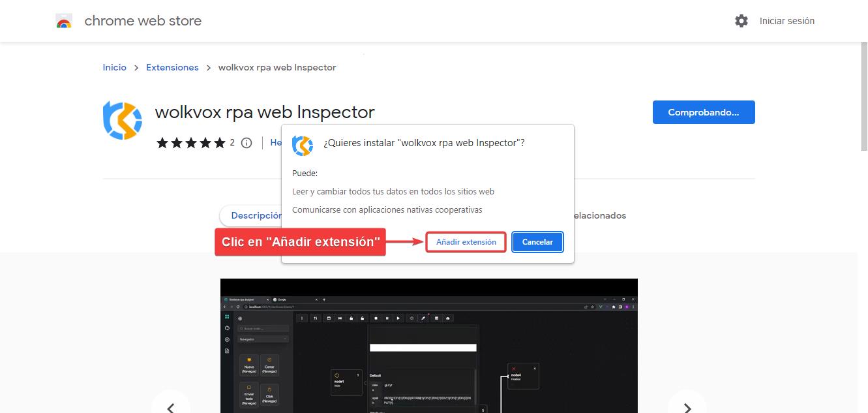The image size is (868, 413).
Task: Click the Chrome Web Store rainbow logo
Action: click(63, 22)
